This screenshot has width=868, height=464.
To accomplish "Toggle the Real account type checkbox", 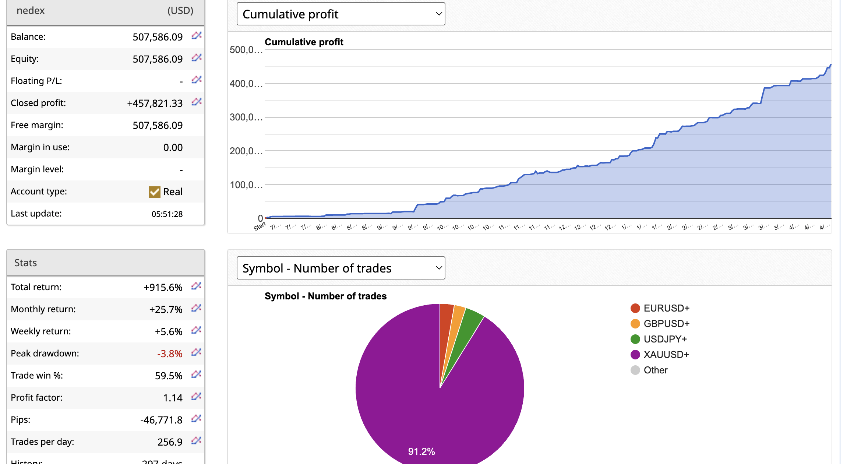I will tap(154, 191).
